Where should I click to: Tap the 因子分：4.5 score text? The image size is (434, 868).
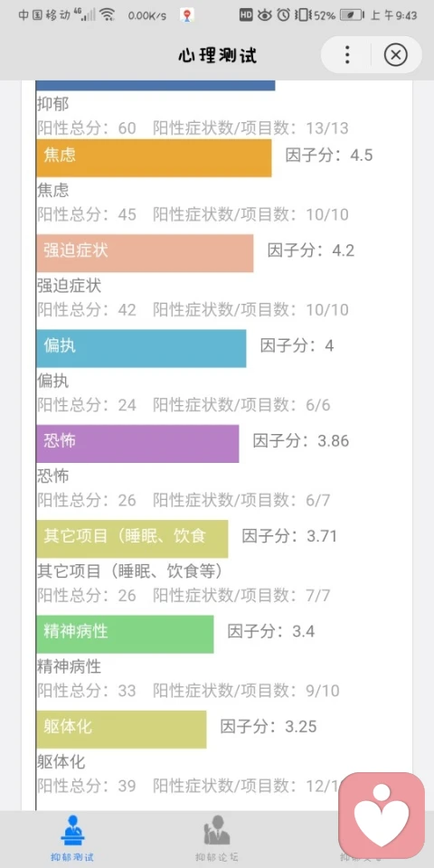click(329, 156)
